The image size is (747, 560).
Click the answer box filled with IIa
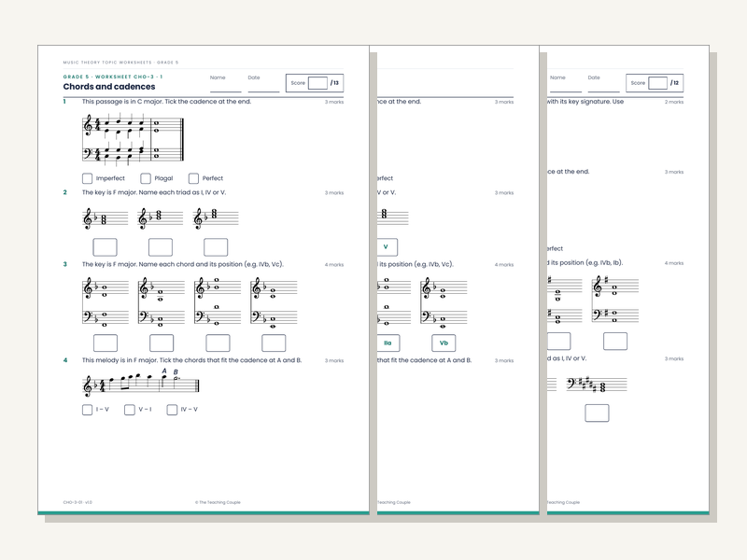(x=388, y=343)
